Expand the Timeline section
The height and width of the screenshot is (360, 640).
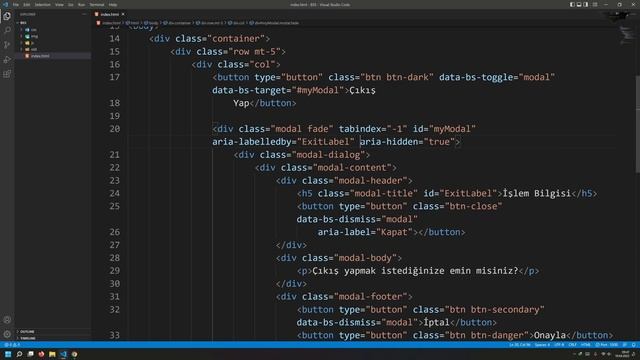(x=28, y=338)
